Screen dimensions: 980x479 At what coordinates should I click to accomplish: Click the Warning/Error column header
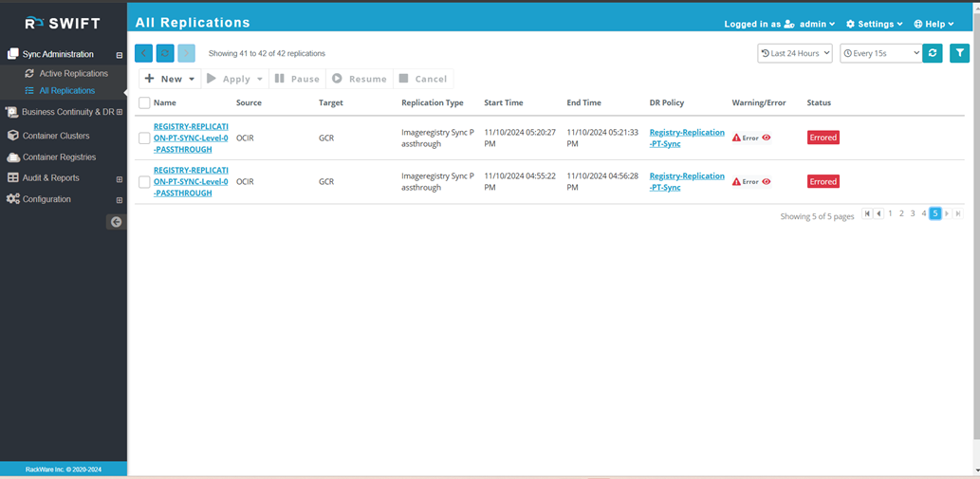[x=759, y=102]
